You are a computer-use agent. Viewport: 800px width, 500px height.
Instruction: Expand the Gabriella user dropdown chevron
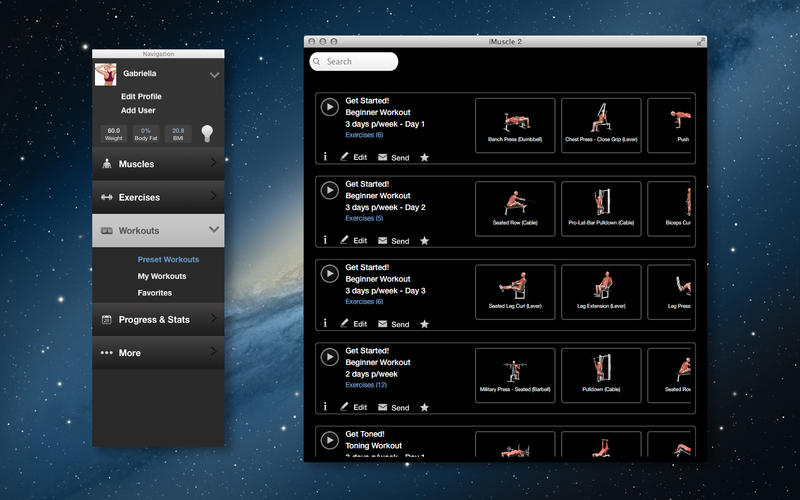click(x=214, y=75)
